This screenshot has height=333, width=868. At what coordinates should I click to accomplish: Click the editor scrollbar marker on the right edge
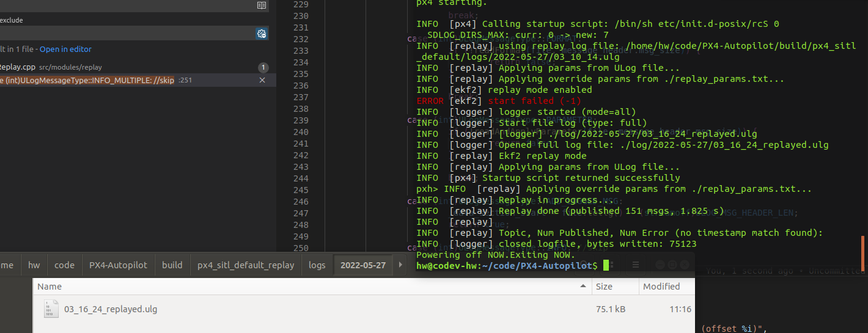[862, 254]
